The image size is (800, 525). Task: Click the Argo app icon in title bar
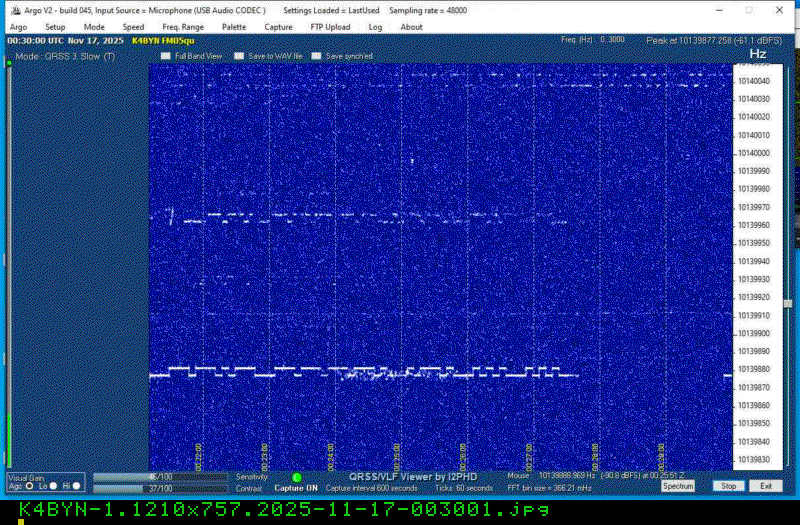pos(15,9)
